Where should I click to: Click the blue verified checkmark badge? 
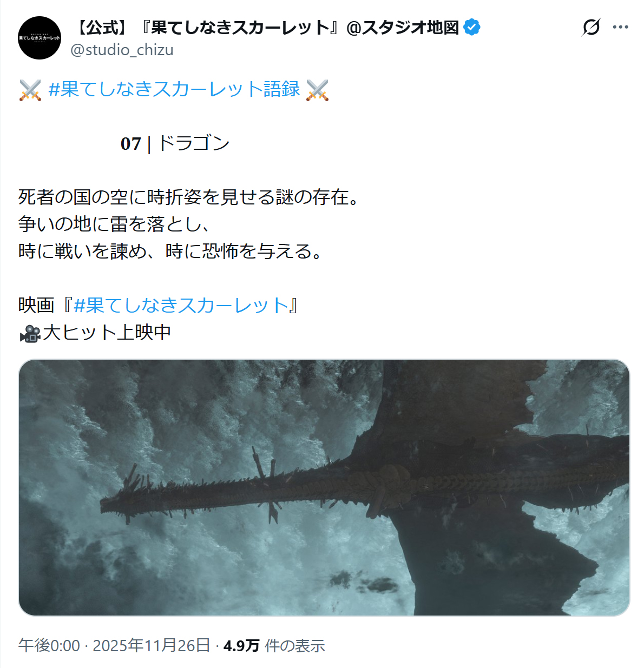(472, 27)
